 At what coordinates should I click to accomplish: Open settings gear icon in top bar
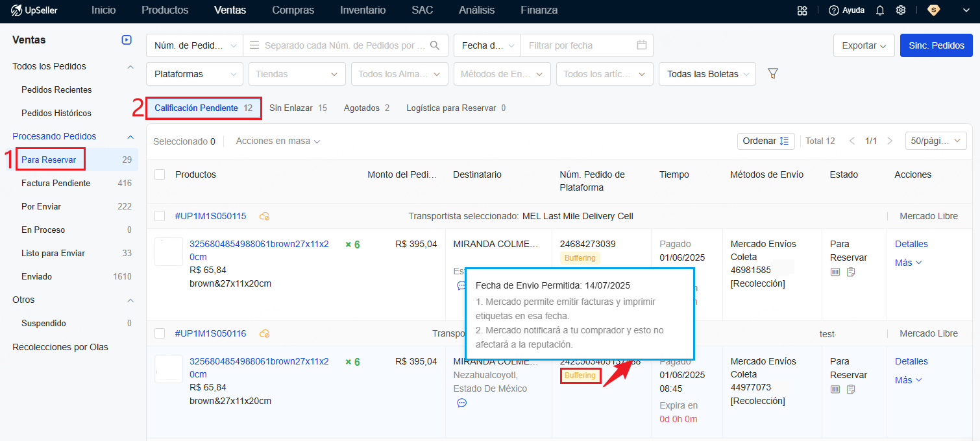click(x=901, y=10)
